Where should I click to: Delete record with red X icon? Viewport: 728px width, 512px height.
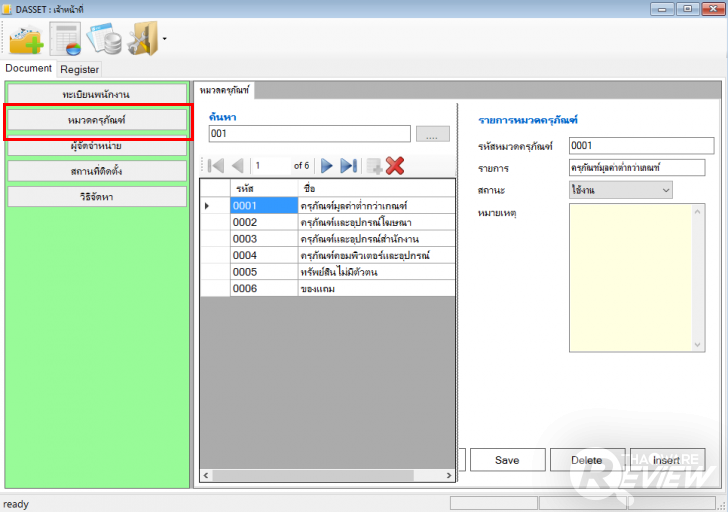(395, 166)
